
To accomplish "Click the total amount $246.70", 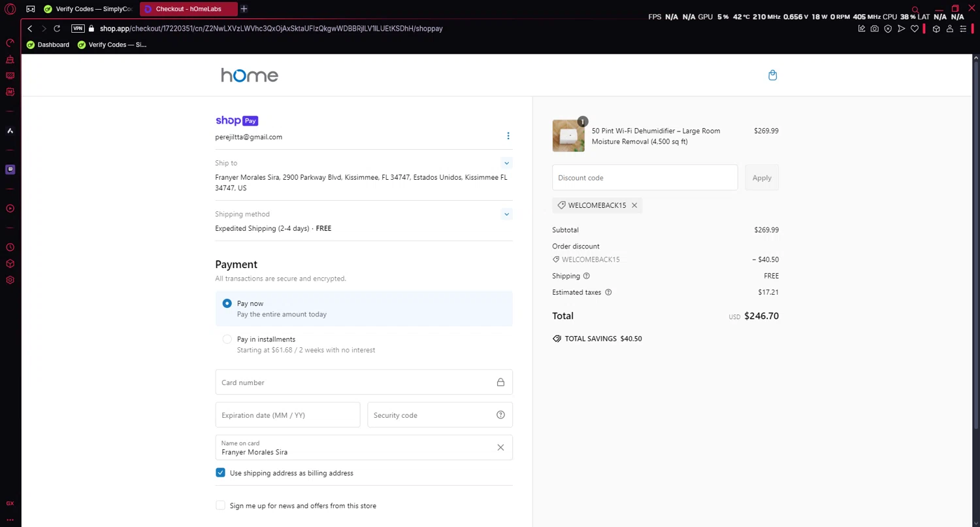I will [x=761, y=316].
